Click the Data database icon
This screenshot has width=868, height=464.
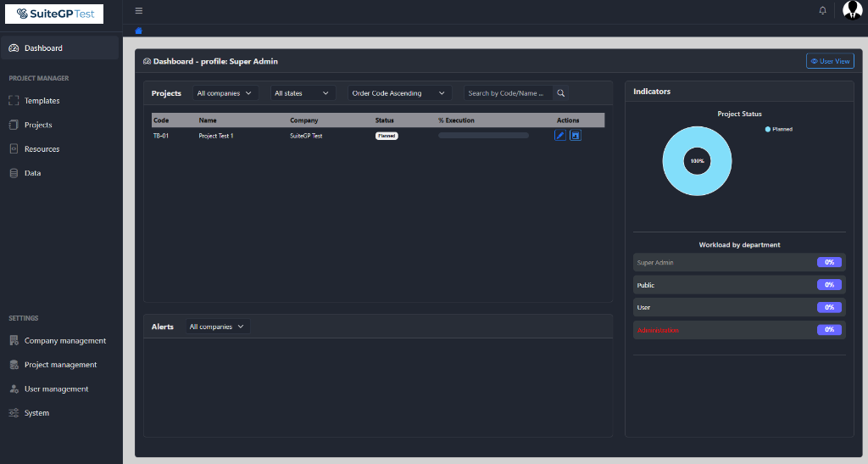coord(14,173)
